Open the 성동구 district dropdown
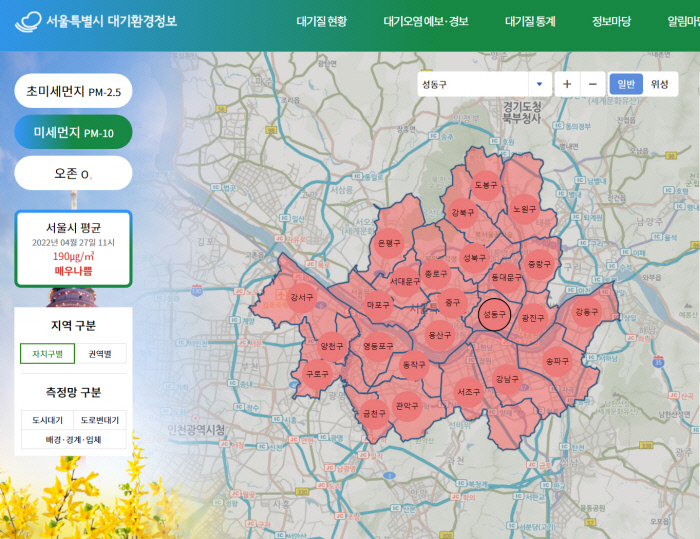The height and width of the screenshot is (539, 700). coord(484,84)
